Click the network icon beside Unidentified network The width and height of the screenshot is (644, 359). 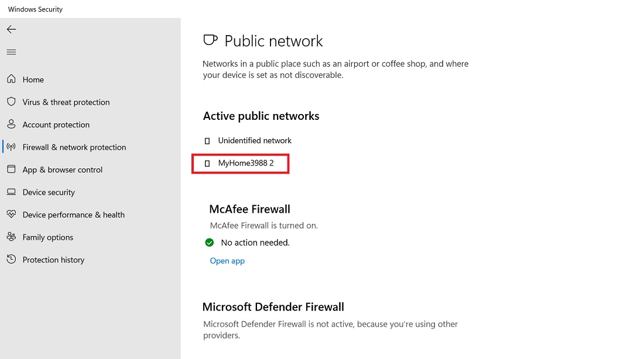tap(206, 140)
